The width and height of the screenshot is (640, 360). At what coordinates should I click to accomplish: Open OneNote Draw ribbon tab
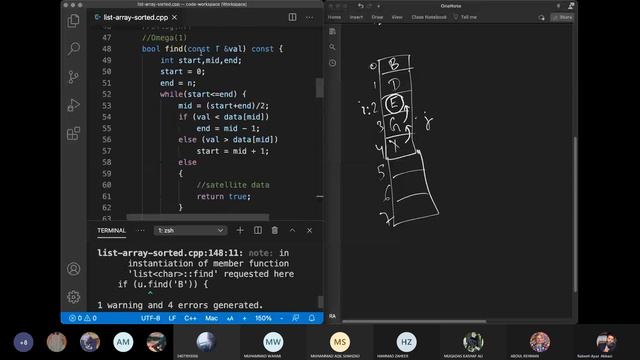click(377, 17)
